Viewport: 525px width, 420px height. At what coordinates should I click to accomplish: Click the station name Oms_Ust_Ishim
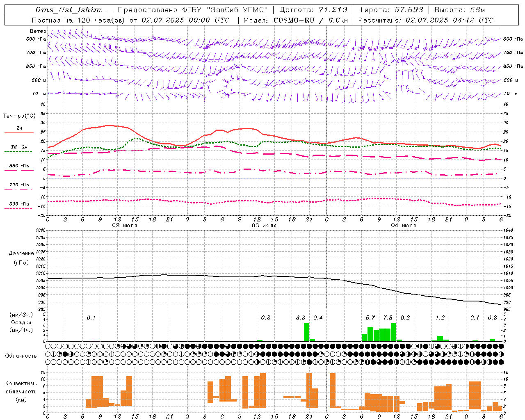coord(68,10)
